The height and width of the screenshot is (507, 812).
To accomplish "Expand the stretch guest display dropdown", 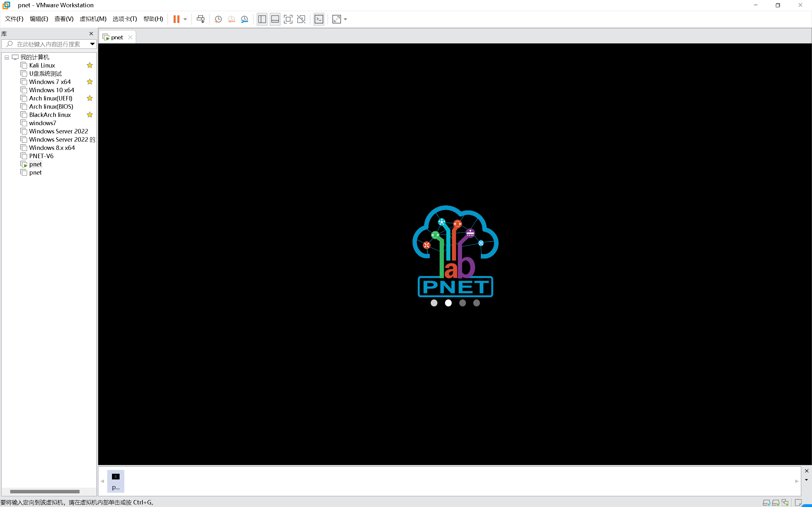I will pos(346,19).
